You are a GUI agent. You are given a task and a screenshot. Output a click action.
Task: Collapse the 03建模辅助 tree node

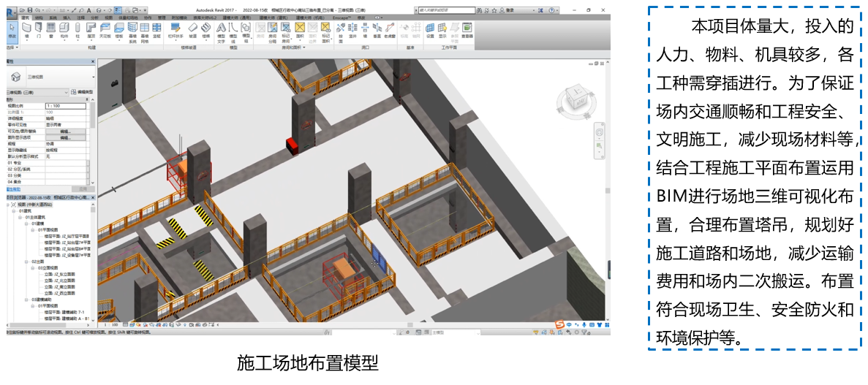(x=26, y=300)
